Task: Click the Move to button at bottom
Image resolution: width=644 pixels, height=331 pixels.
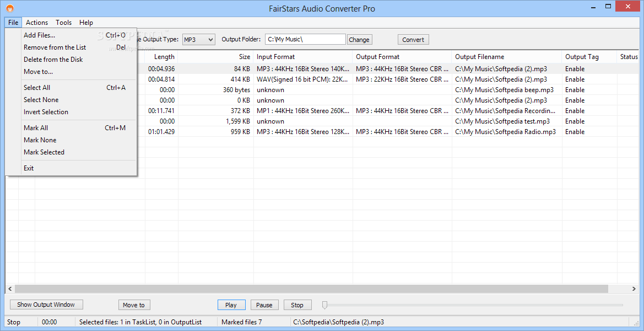Action: (134, 305)
